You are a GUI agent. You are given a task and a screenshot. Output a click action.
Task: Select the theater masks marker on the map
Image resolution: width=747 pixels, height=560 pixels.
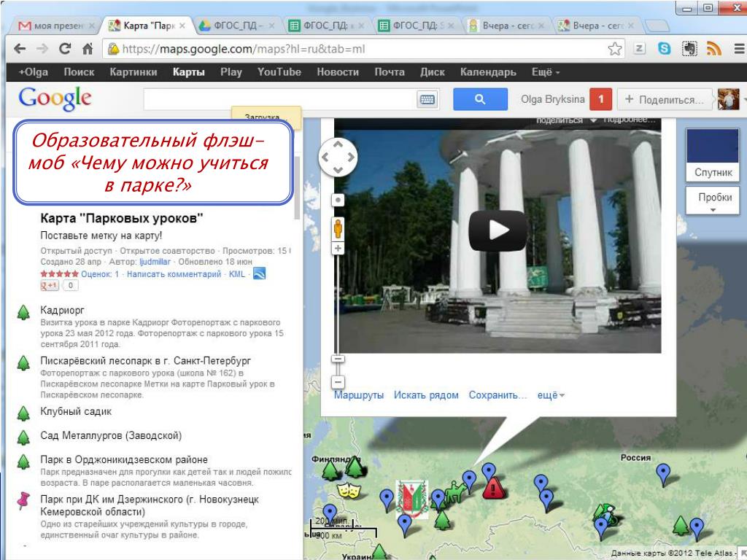[349, 490]
